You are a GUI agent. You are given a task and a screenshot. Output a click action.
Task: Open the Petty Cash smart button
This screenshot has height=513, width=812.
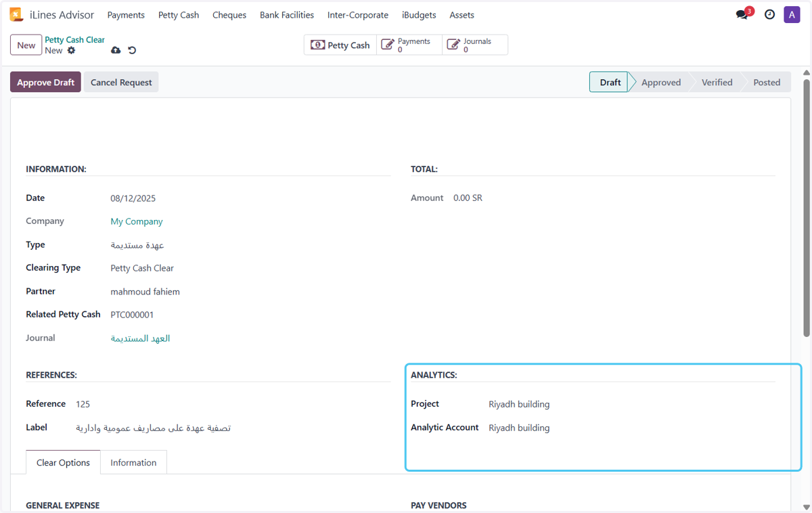(340, 45)
